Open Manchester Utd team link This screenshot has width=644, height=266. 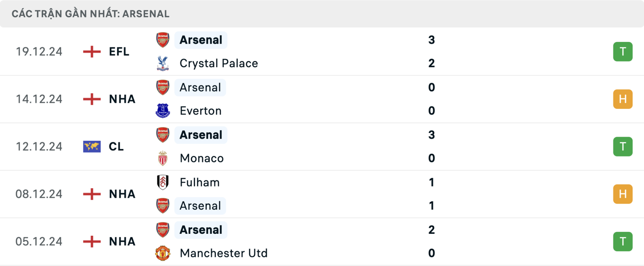(223, 253)
